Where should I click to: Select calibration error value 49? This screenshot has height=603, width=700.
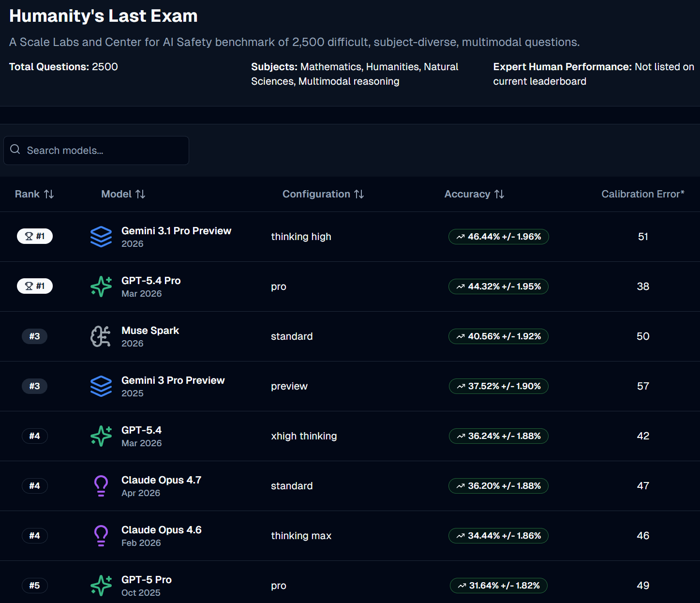[643, 586]
